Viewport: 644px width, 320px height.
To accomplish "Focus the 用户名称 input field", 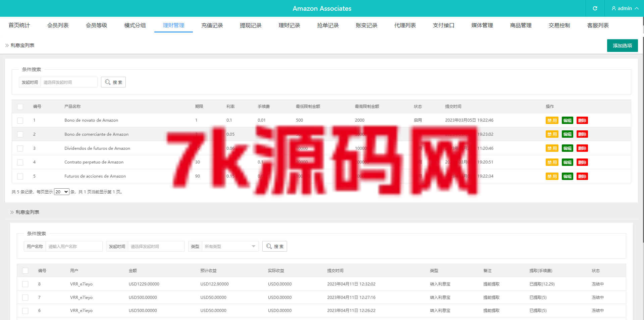I will pyautogui.click(x=74, y=246).
